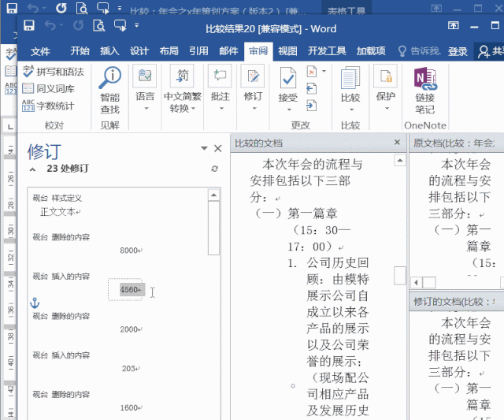Go to previous change icon

click(x=312, y=88)
